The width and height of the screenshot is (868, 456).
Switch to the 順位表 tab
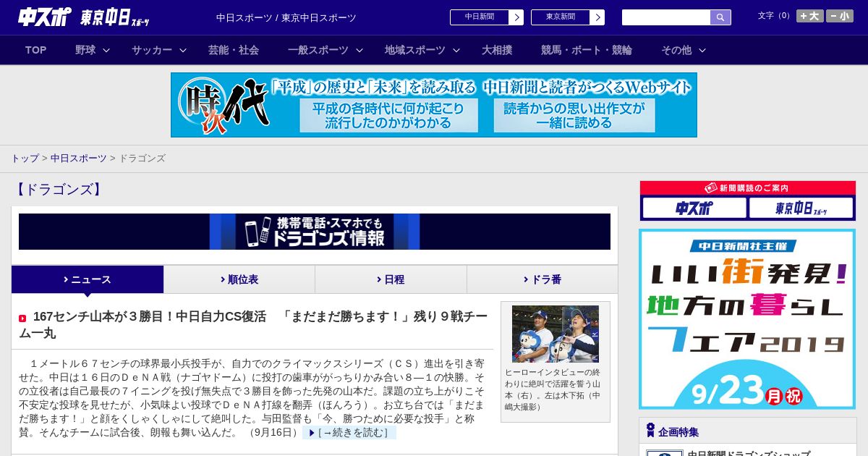pyautogui.click(x=239, y=279)
